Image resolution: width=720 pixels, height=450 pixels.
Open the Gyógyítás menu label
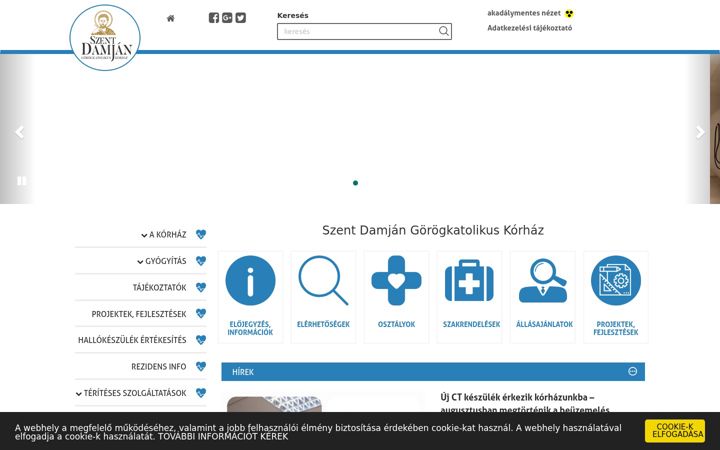(166, 261)
